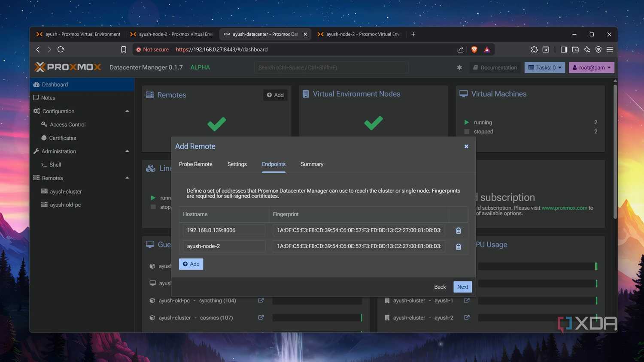
Task: Collapse the Remotes sidebar section
Action: [x=127, y=178]
